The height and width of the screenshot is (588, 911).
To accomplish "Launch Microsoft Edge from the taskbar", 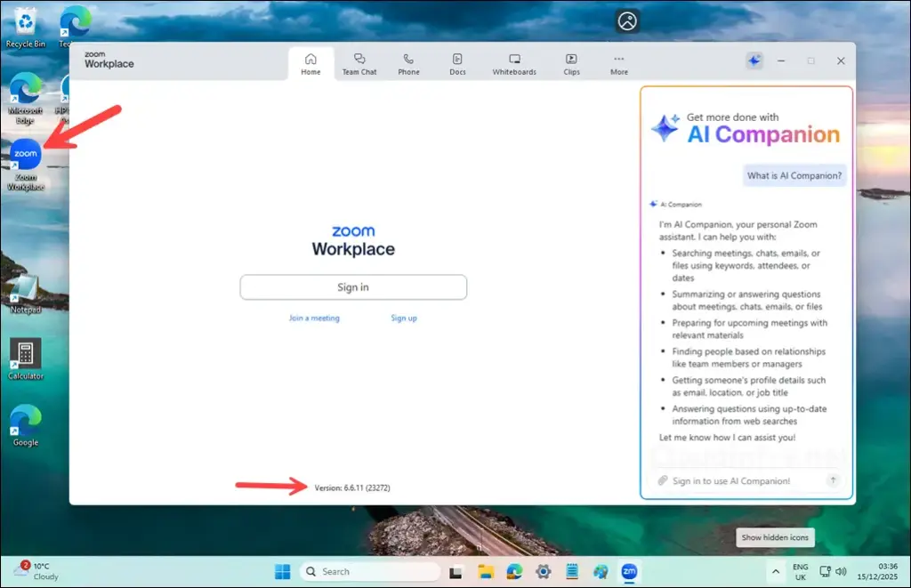I will [x=514, y=571].
